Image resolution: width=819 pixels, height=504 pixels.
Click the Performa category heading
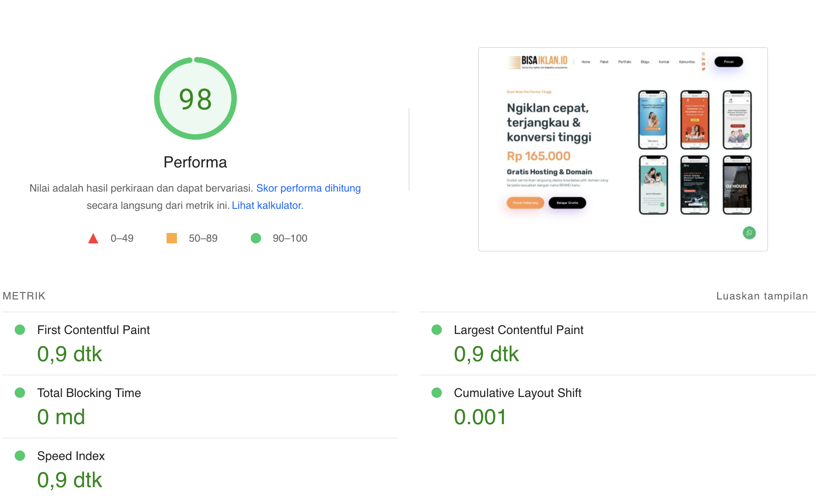(x=195, y=162)
